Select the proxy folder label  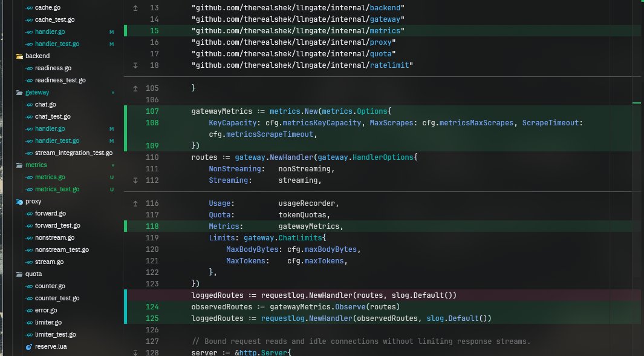pyautogui.click(x=33, y=202)
